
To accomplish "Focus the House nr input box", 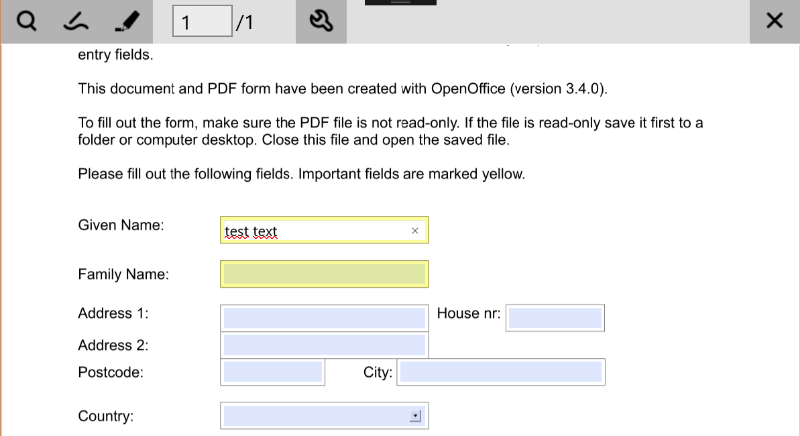I will (555, 318).
